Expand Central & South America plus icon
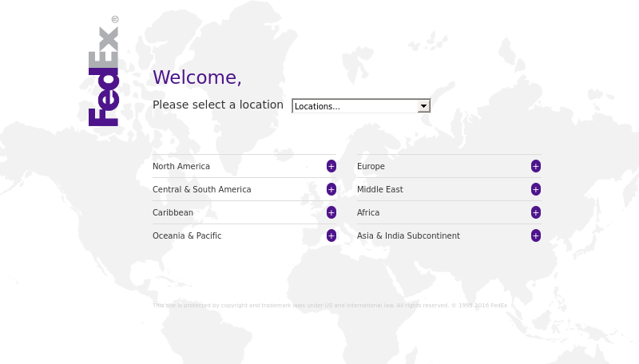The width and height of the screenshot is (639, 364). pos(331,189)
